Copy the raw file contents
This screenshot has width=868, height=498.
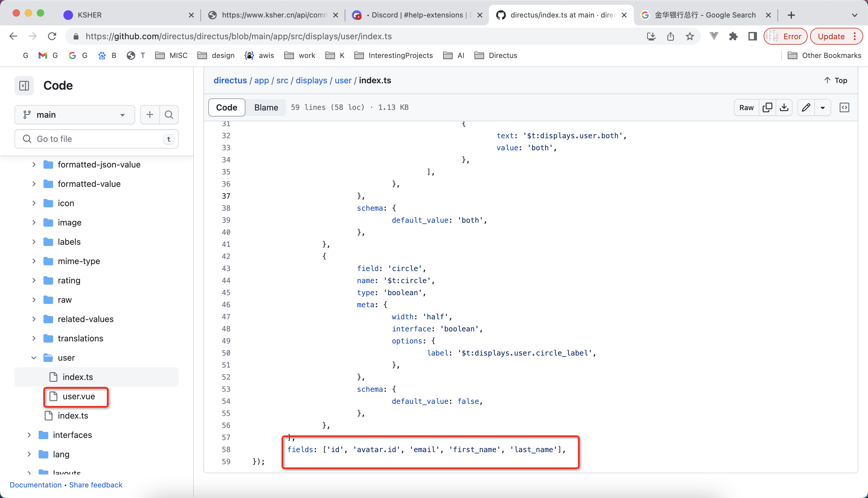pos(768,107)
